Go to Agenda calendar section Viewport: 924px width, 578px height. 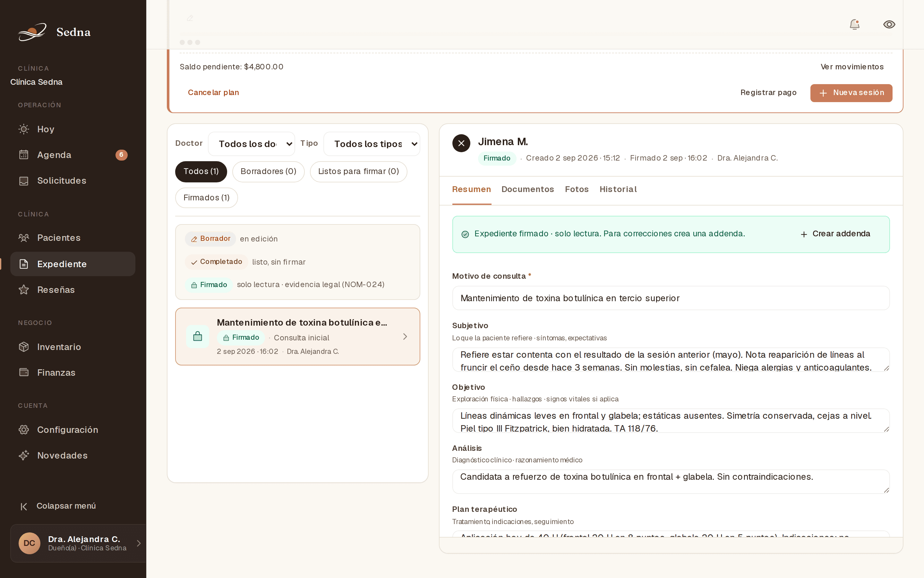point(73,155)
